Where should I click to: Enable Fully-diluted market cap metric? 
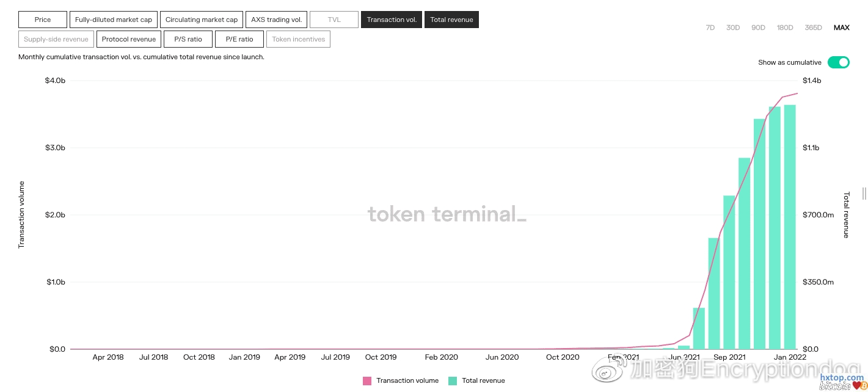coord(113,20)
